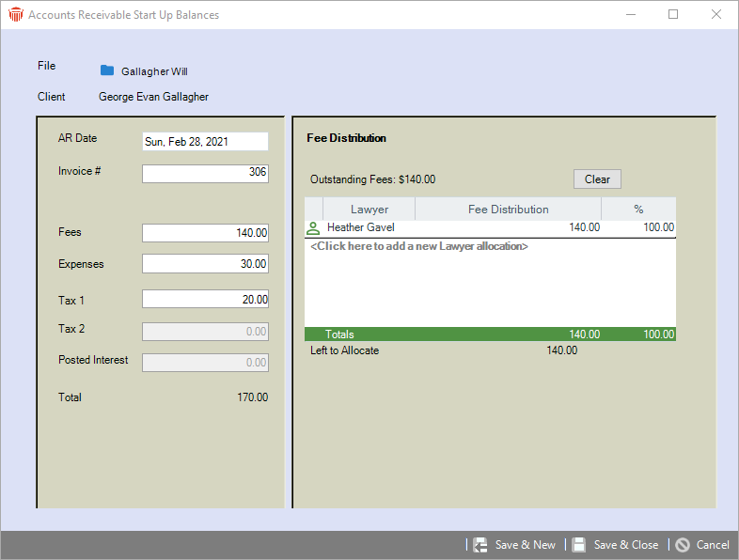Click the Total 170.00 value
This screenshot has height=560, width=739.
pos(253,397)
